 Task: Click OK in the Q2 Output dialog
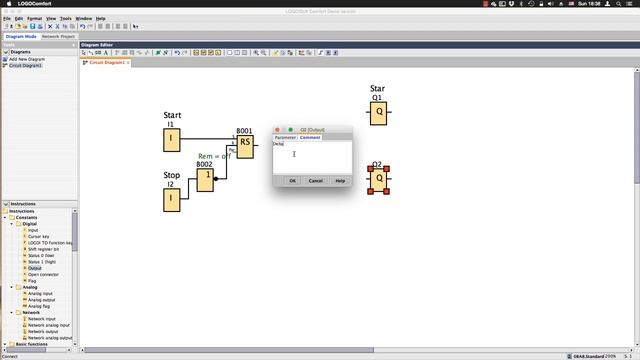[292, 181]
